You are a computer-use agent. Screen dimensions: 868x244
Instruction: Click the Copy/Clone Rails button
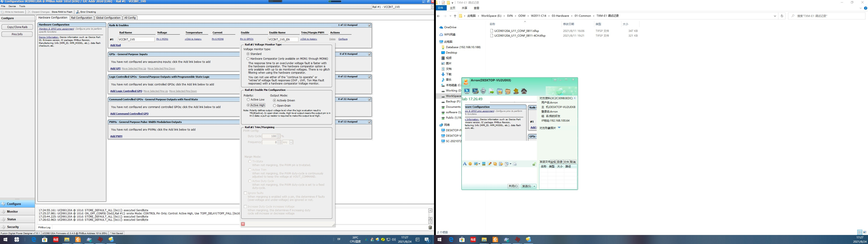click(x=17, y=27)
